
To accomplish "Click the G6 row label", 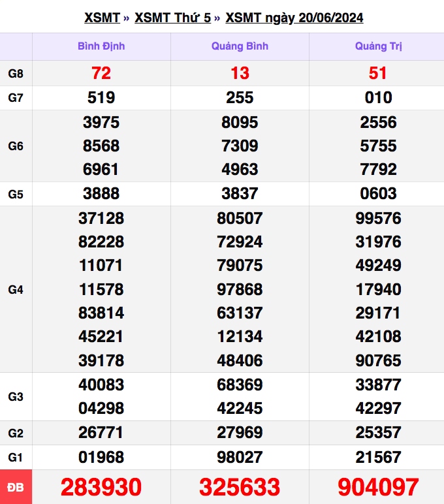I will 16,146.
